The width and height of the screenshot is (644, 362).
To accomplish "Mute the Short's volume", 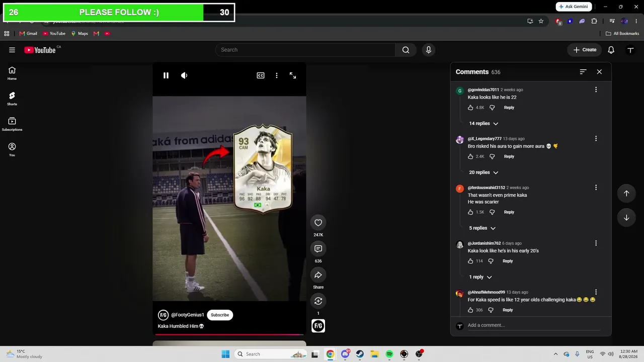I will pyautogui.click(x=184, y=75).
